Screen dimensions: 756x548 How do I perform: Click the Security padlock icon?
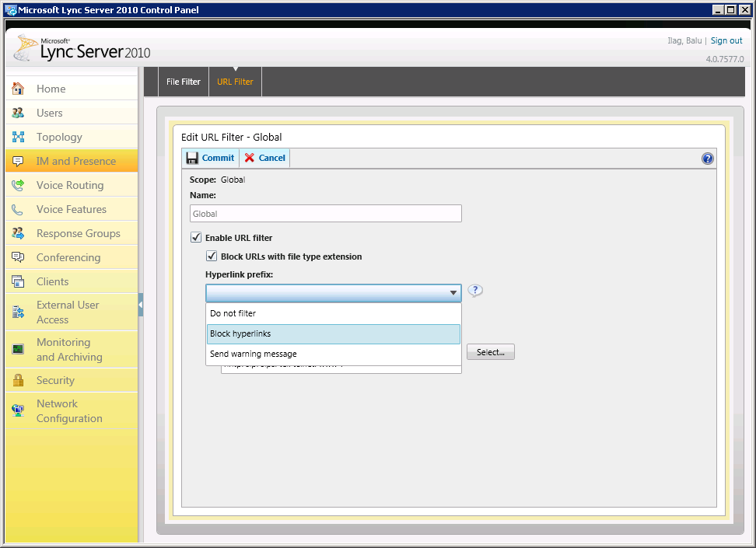point(18,380)
